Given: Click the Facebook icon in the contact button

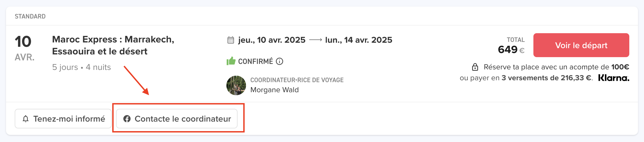Looking at the screenshot, I should coord(127,119).
